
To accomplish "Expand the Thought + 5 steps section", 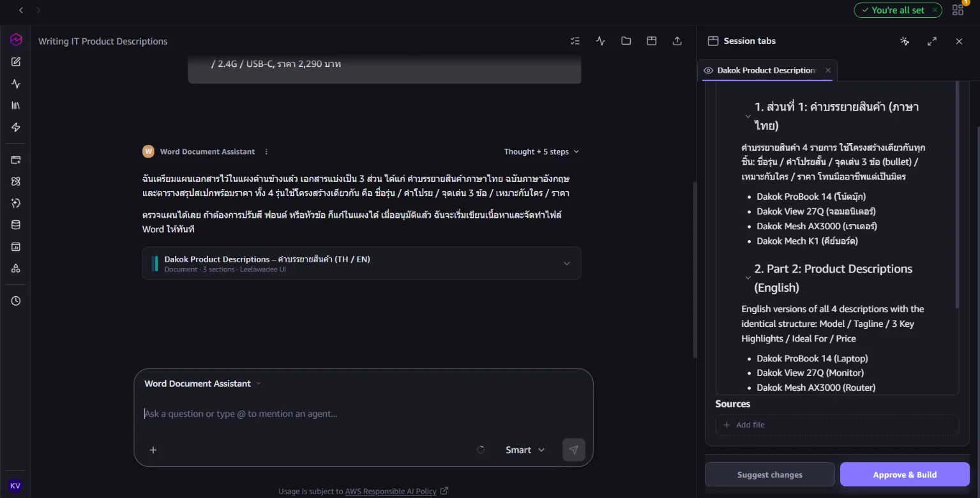I will tap(541, 151).
